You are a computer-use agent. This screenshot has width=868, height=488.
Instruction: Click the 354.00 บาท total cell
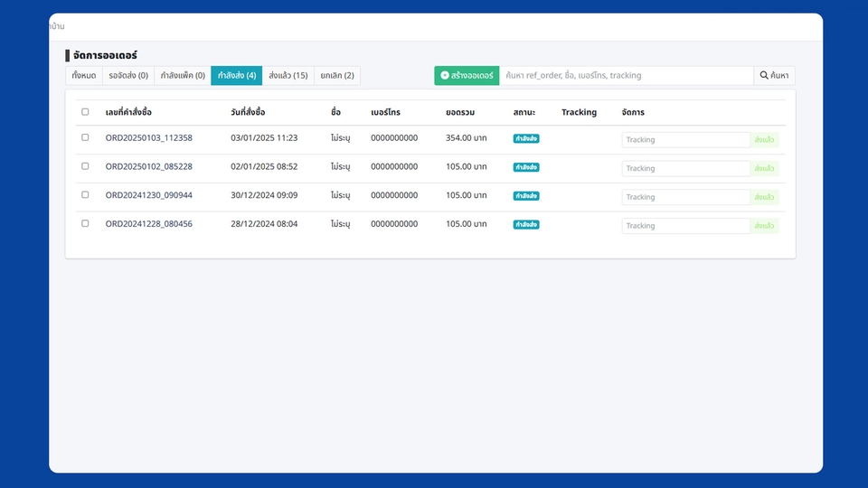coord(467,137)
